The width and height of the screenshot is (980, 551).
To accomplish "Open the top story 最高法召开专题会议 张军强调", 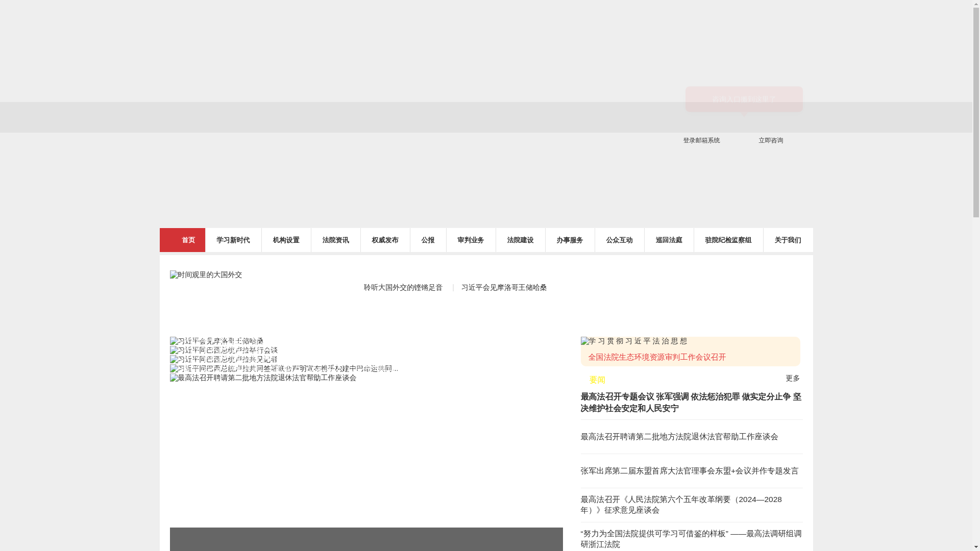I will tap(691, 403).
